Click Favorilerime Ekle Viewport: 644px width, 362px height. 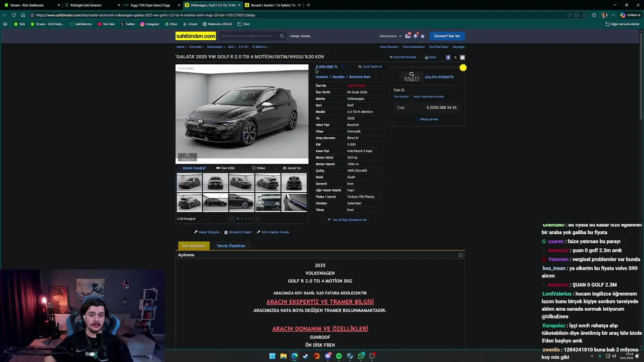pos(403,57)
